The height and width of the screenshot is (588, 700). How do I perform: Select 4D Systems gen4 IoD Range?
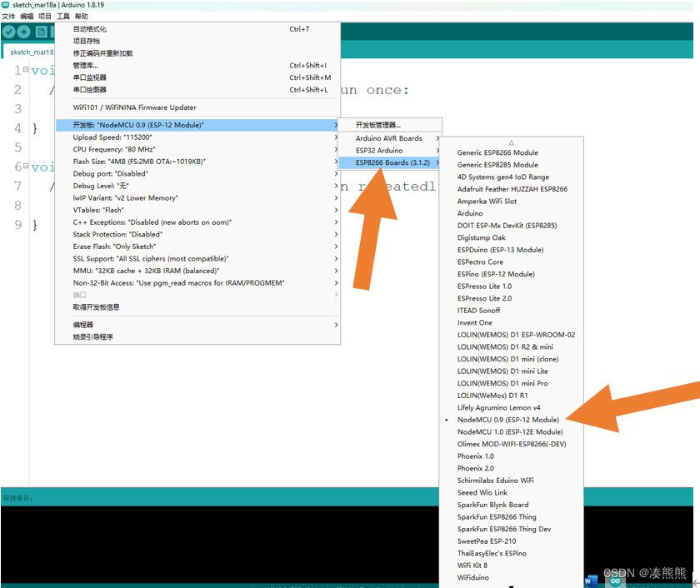(x=512, y=177)
